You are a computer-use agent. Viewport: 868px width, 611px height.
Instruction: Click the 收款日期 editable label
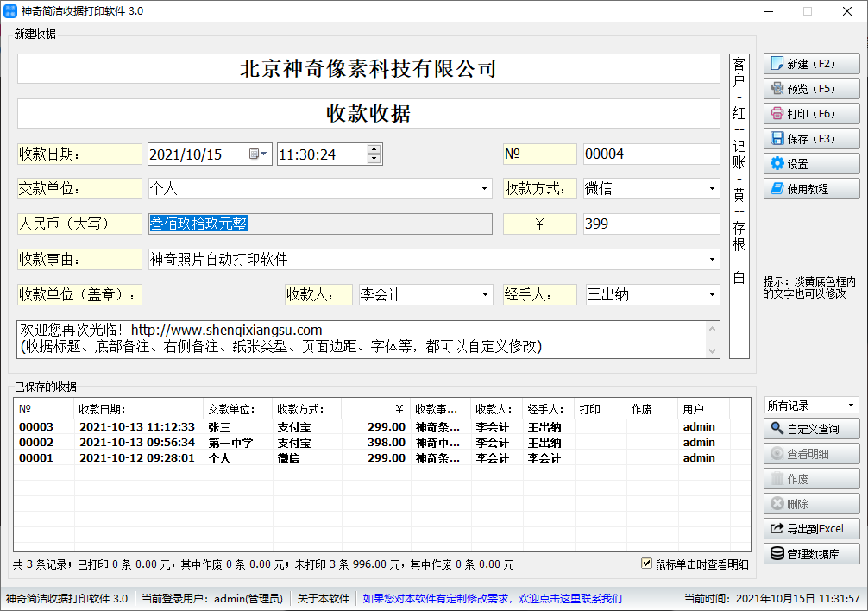pos(79,154)
